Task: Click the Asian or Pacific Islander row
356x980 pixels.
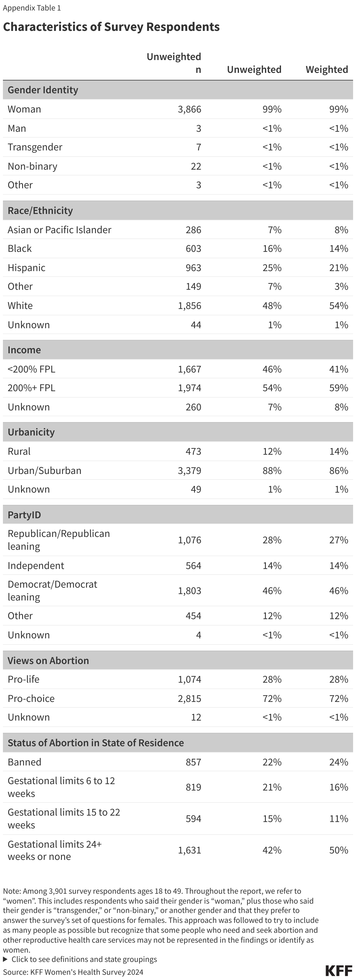Action: (x=60, y=230)
